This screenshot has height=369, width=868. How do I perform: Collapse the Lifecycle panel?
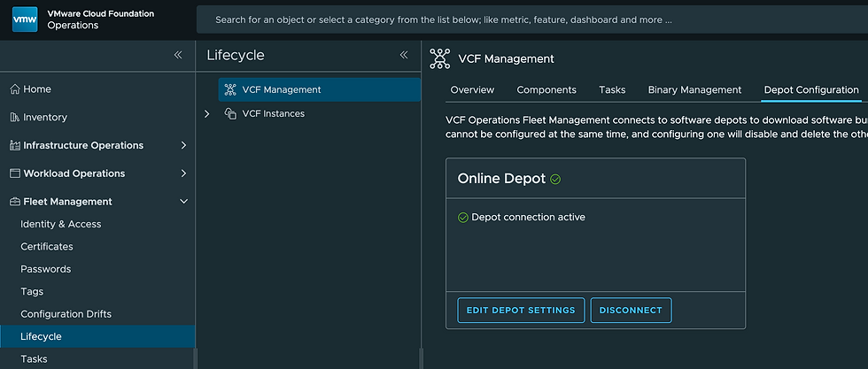[x=404, y=55]
